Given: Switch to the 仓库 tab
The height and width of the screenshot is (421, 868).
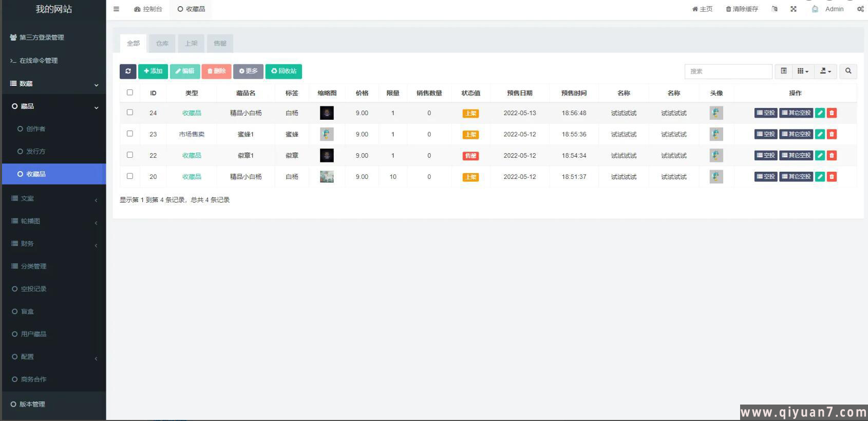Looking at the screenshot, I should coord(162,44).
